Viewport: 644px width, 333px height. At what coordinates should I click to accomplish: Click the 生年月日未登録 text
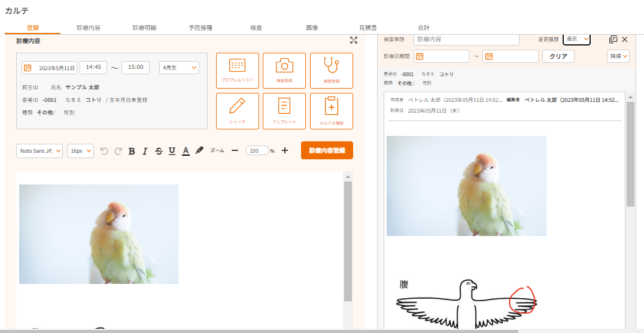coord(128,100)
